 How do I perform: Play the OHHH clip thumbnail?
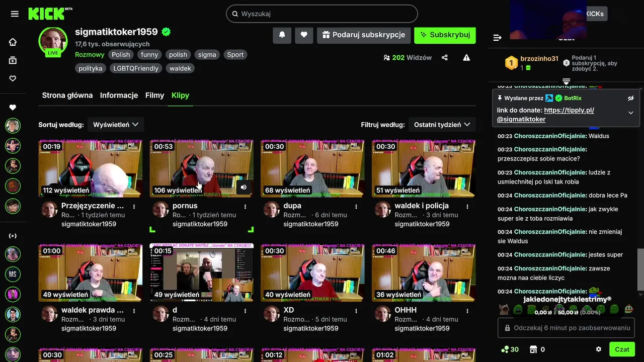tap(424, 273)
